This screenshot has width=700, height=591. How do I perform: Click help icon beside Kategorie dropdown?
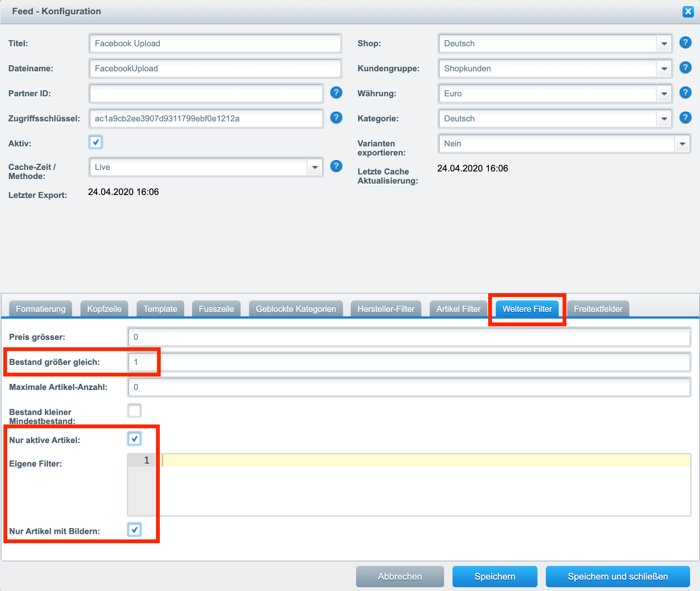click(685, 118)
